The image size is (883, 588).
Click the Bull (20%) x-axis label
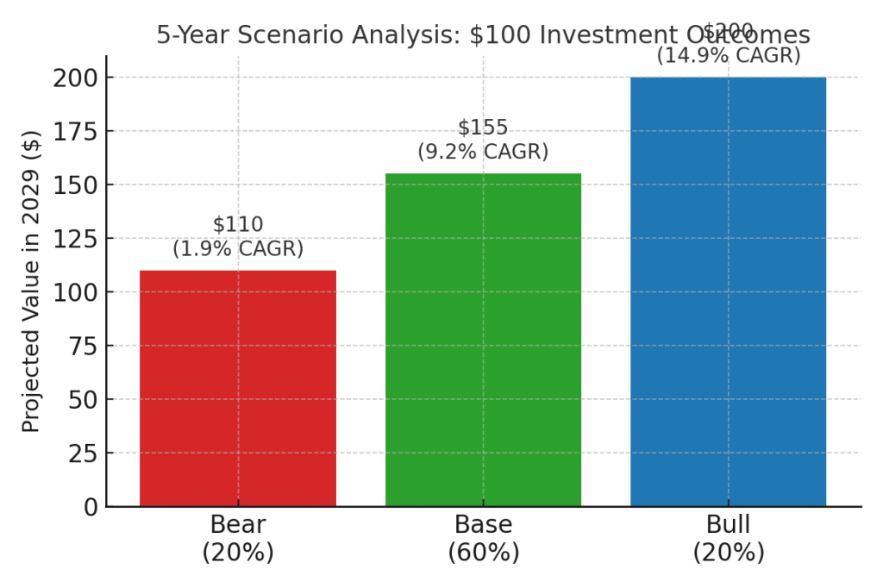pyautogui.click(x=729, y=538)
